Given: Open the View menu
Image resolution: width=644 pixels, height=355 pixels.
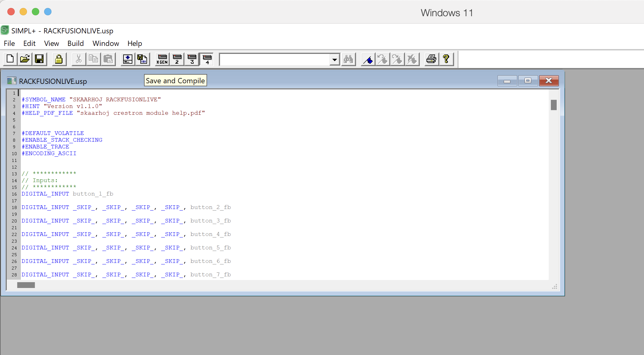Looking at the screenshot, I should tap(51, 43).
